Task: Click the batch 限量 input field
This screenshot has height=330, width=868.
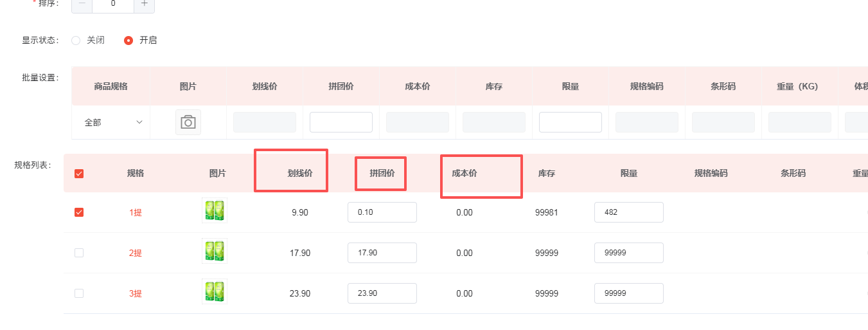Action: (571, 122)
